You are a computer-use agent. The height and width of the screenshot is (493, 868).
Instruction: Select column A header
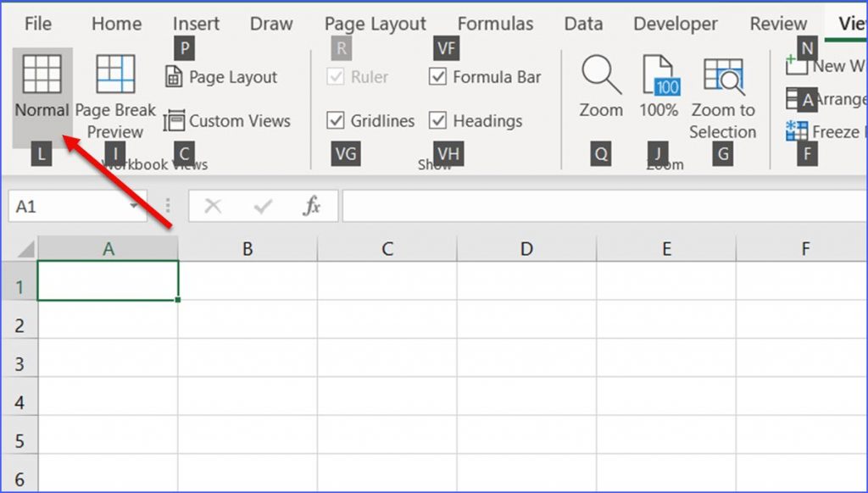[x=108, y=249]
